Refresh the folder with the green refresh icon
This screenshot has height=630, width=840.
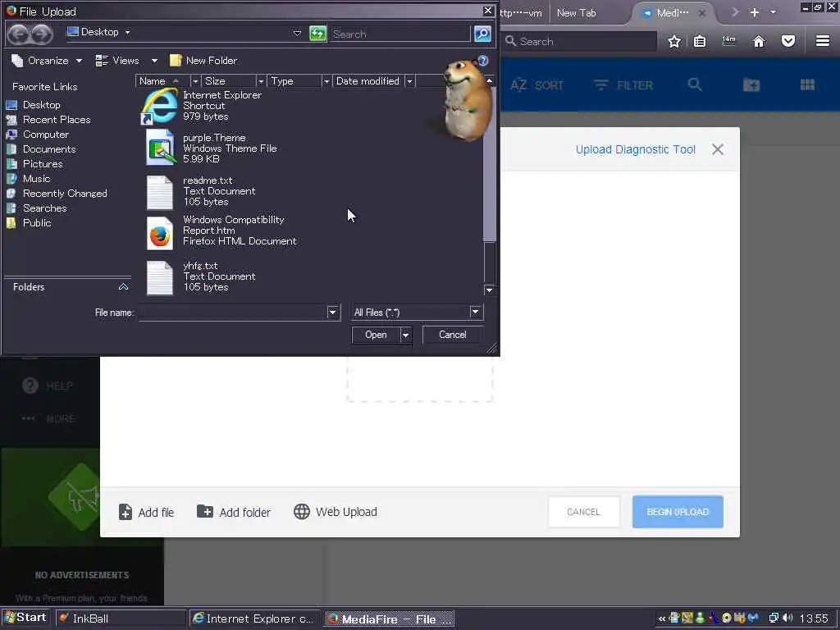pos(317,34)
